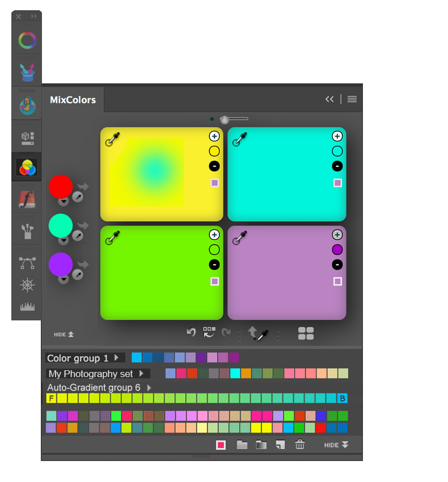
Task: Click the magic hat with brushes icon
Action: tap(27, 72)
